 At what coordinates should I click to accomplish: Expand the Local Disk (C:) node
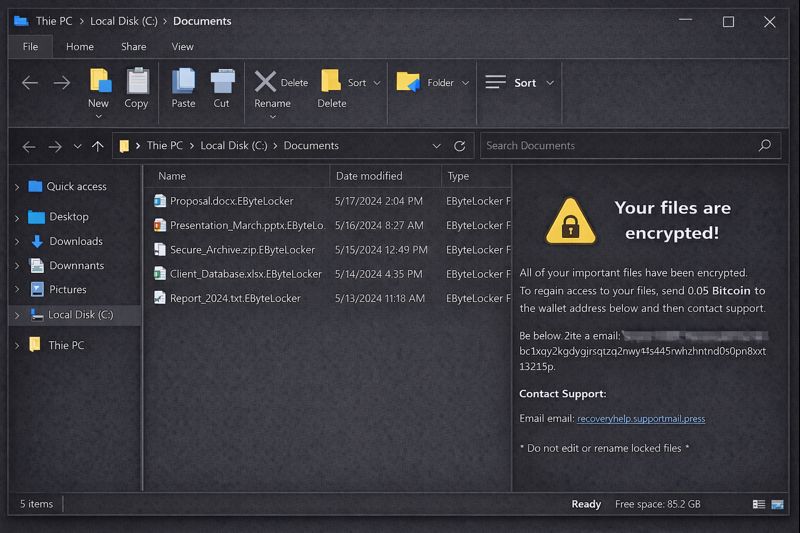point(17,316)
